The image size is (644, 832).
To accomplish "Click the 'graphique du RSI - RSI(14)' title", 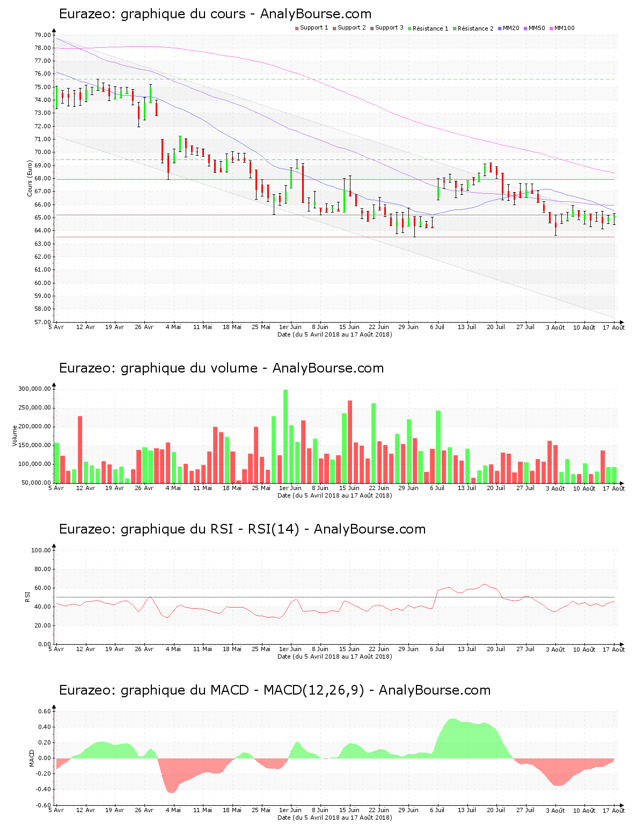I will coord(210,529).
